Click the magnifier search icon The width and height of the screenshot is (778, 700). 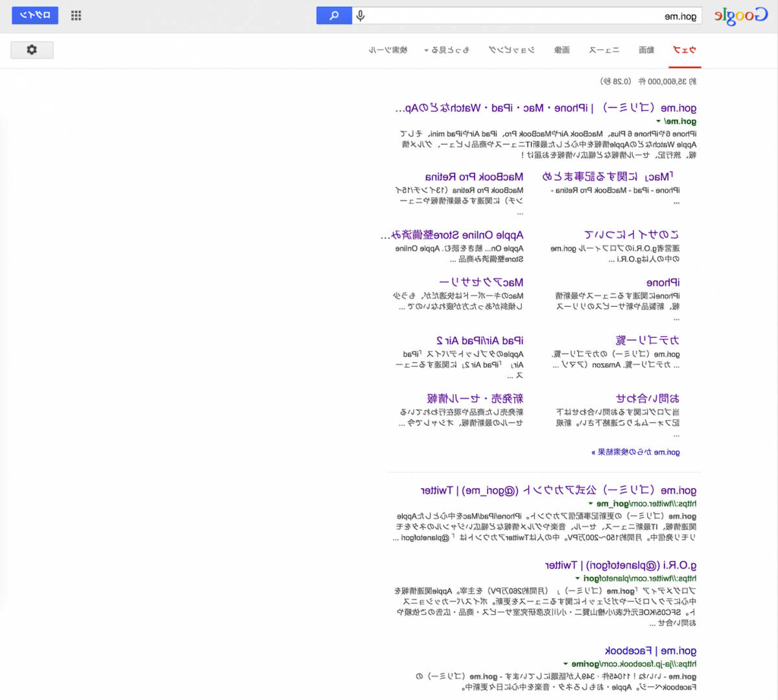click(x=333, y=15)
